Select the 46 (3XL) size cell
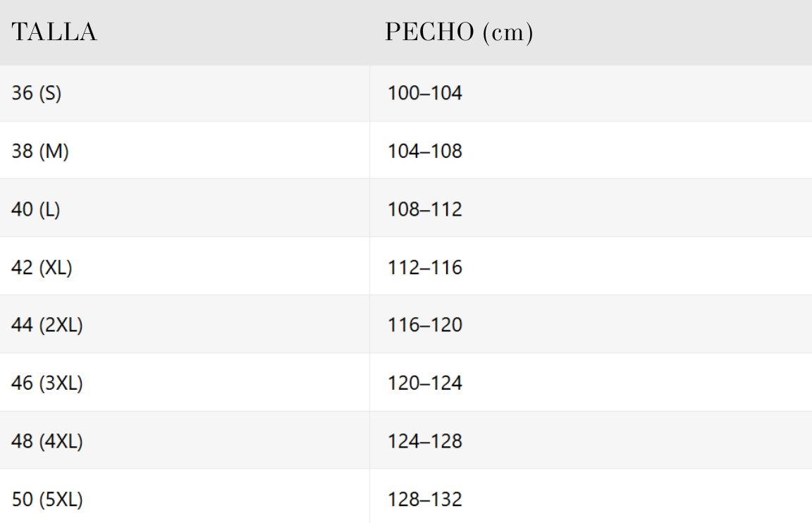812x523 pixels. point(47,383)
